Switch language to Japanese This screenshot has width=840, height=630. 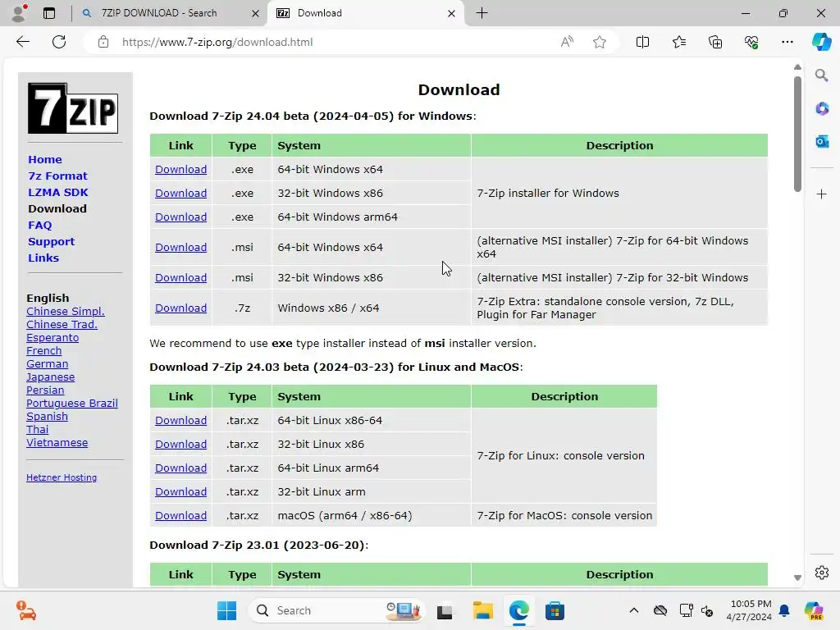pos(50,377)
